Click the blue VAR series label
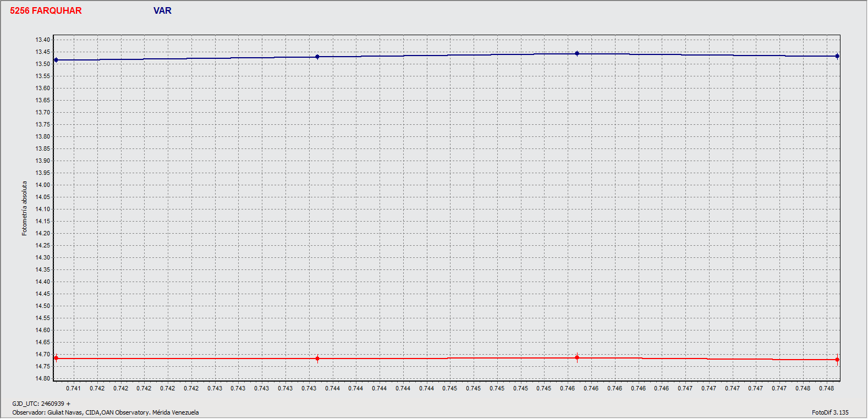Screen dimensions: 868x419 (x=162, y=11)
